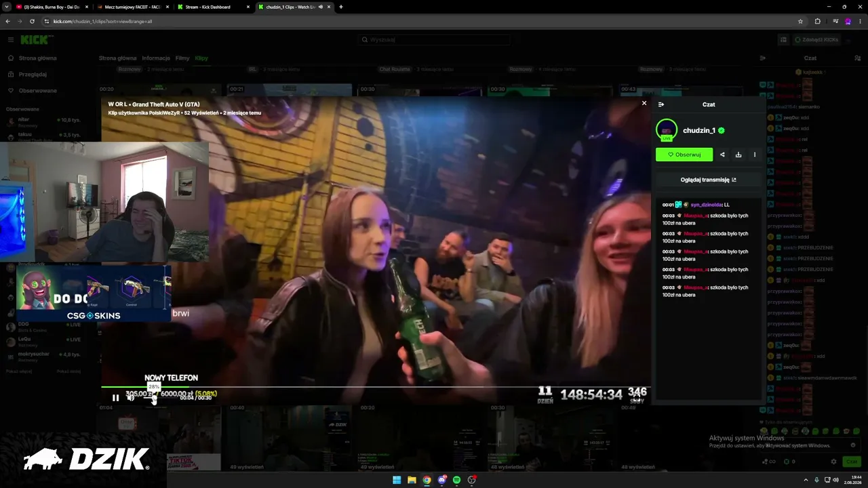Open chat users list icon

click(x=858, y=58)
